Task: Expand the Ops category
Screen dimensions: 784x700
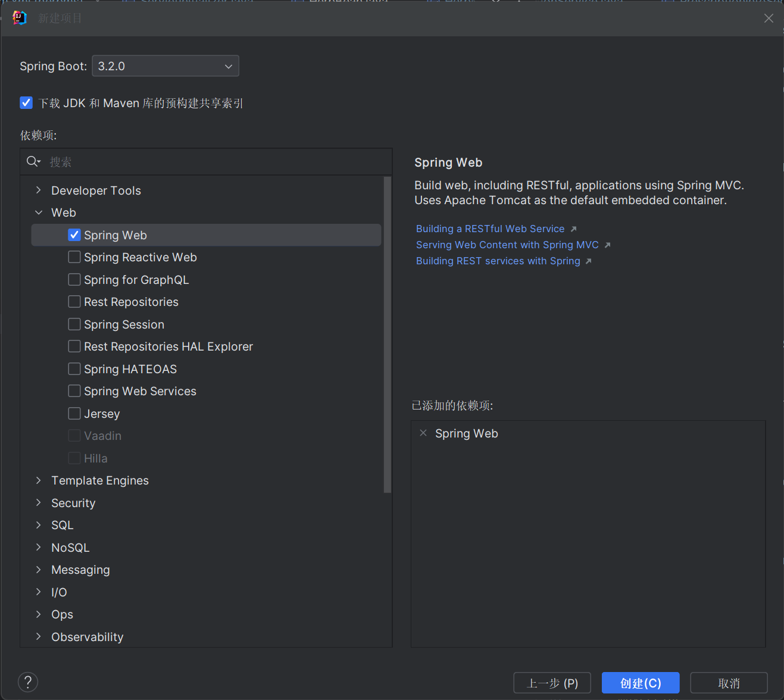Action: [x=39, y=614]
